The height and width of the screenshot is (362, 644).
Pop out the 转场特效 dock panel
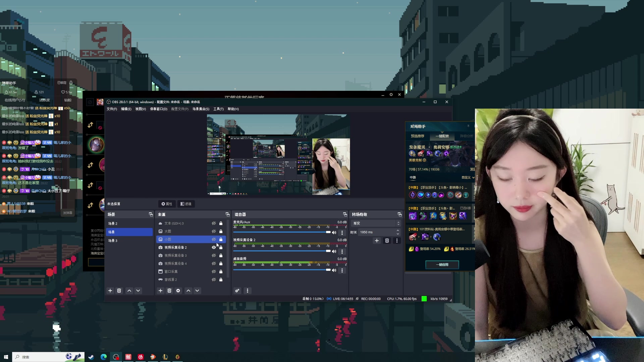click(x=399, y=215)
